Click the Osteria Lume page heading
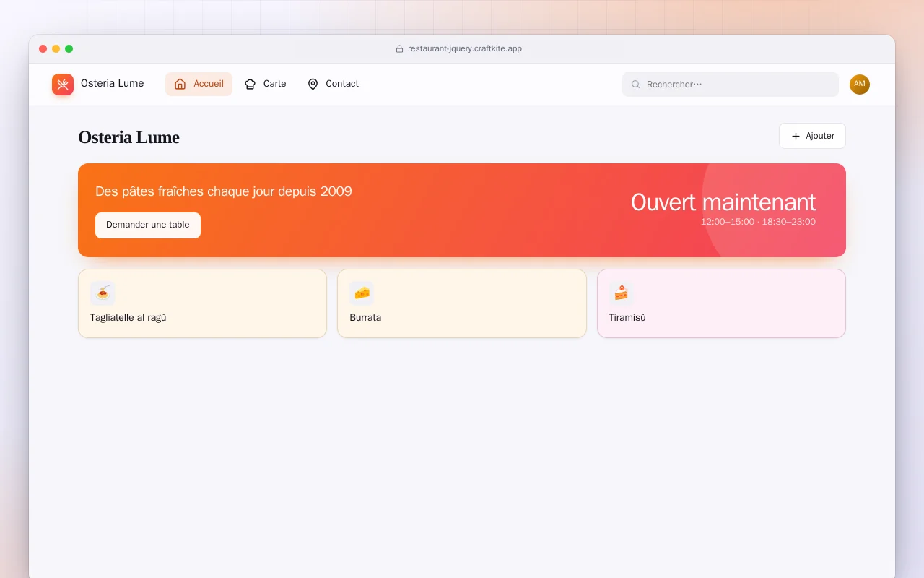 coord(128,137)
